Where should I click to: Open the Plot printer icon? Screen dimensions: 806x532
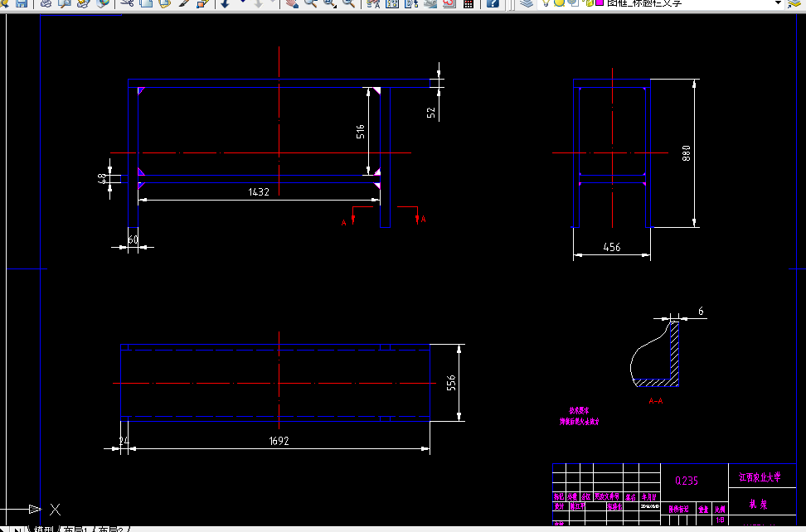(x=46, y=3)
